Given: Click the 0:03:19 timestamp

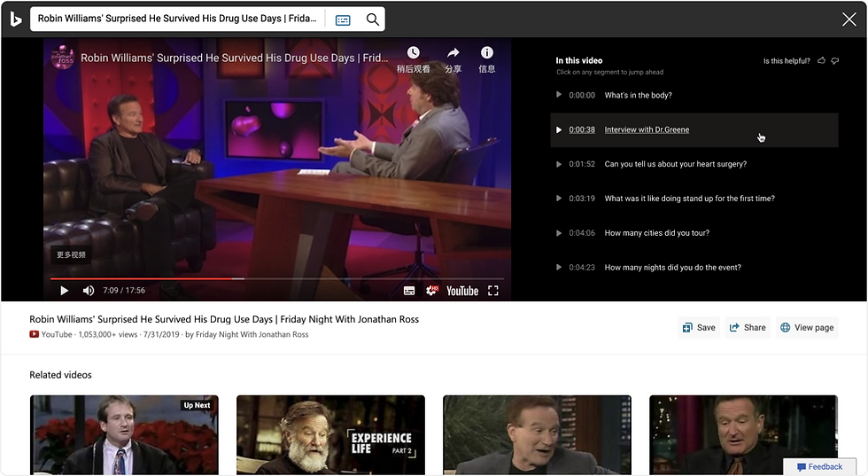Looking at the screenshot, I should click(582, 199).
